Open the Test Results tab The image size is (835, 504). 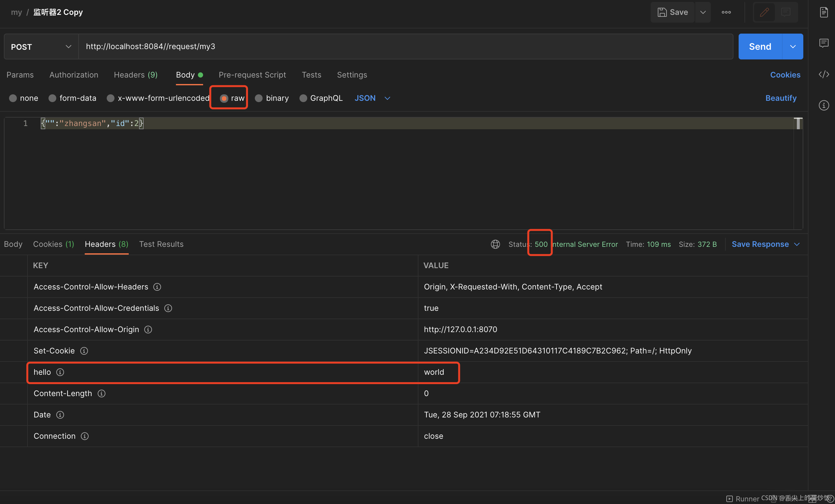tap(161, 244)
